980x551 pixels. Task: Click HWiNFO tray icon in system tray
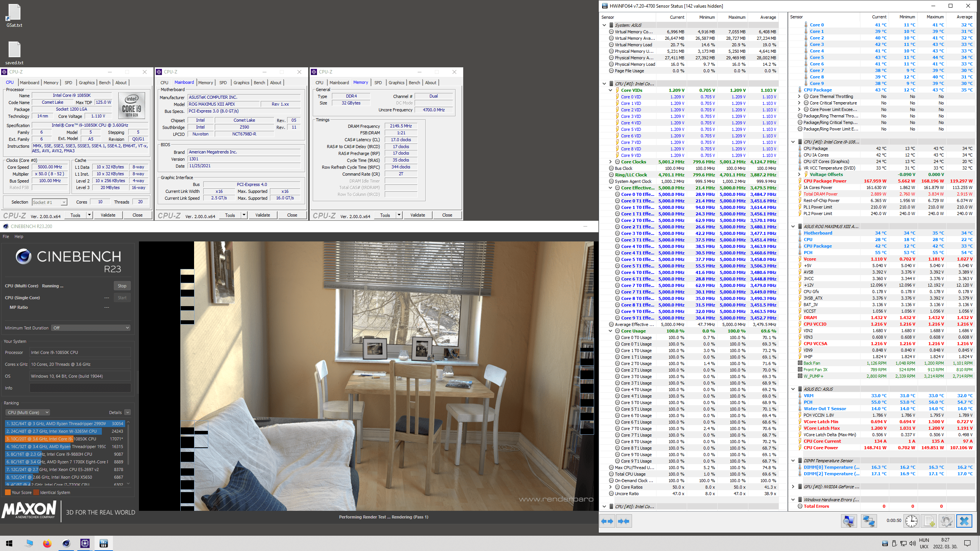pos(885,543)
